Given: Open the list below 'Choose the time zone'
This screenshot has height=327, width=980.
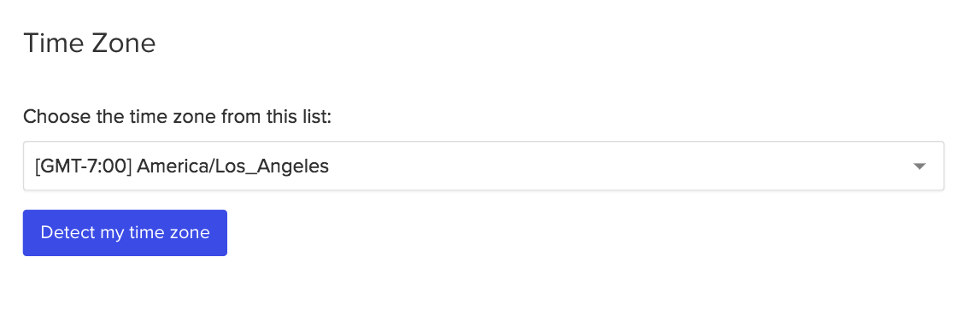Looking at the screenshot, I should point(483,166).
